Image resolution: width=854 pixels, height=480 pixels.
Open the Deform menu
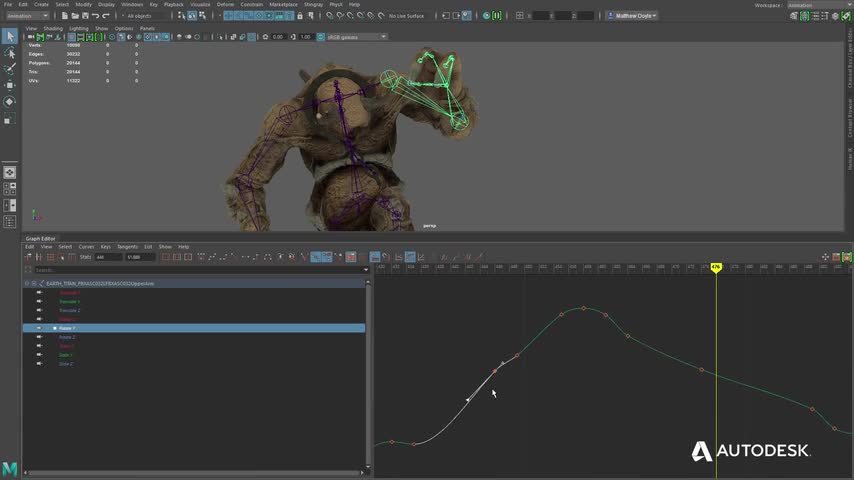[x=224, y=4]
